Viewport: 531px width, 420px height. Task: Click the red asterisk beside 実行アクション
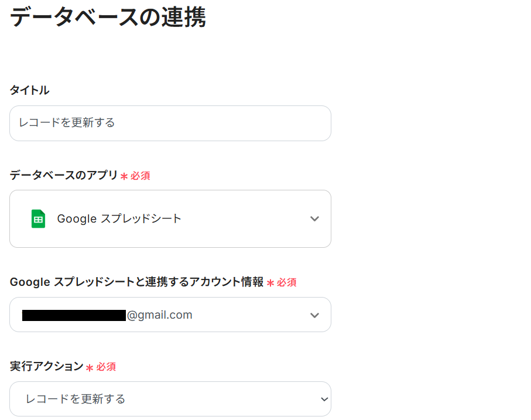pyautogui.click(x=90, y=367)
